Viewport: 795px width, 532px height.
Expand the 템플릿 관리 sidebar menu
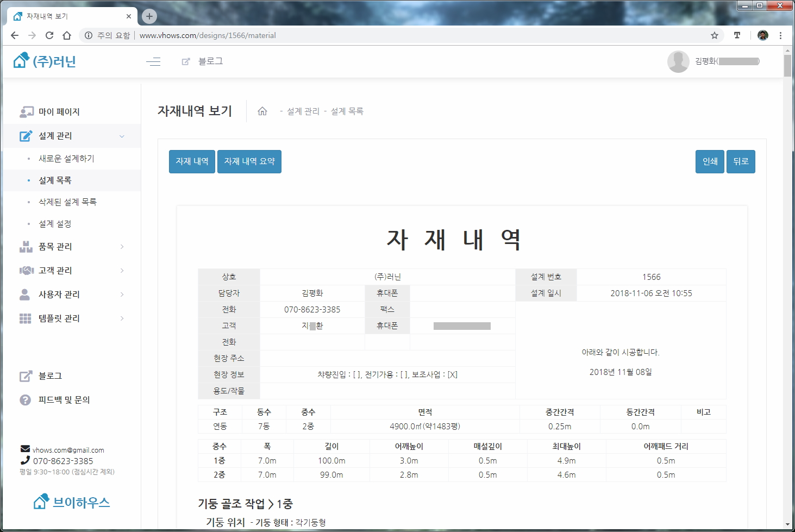pos(122,318)
